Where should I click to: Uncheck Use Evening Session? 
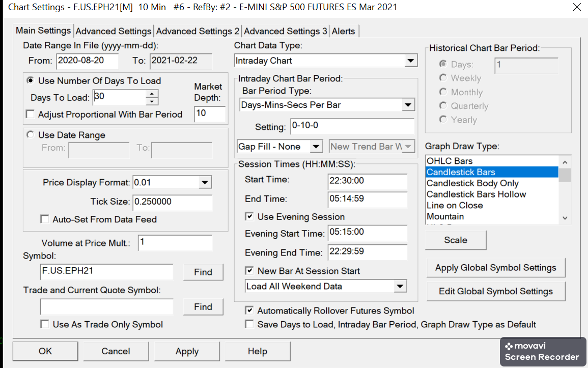249,217
